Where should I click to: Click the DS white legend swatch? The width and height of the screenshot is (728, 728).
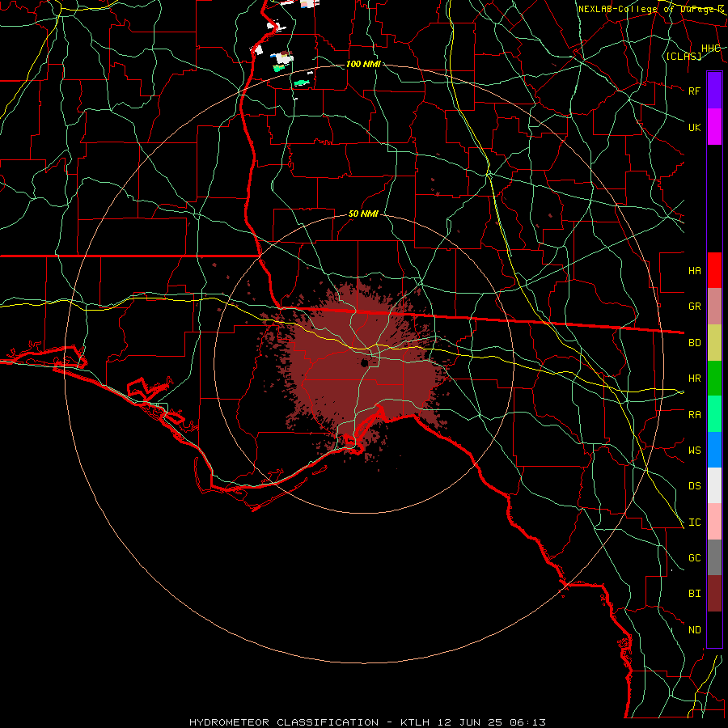tap(714, 485)
